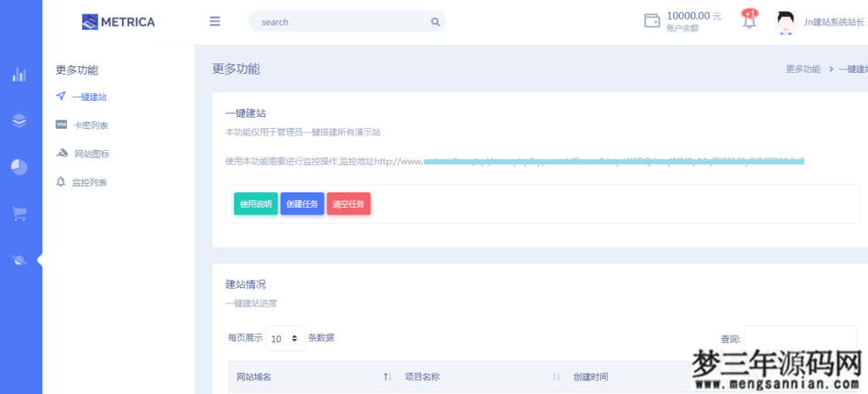Image resolution: width=868 pixels, height=394 pixels.
Task: Open the bar chart sidebar icon
Action: (19, 75)
